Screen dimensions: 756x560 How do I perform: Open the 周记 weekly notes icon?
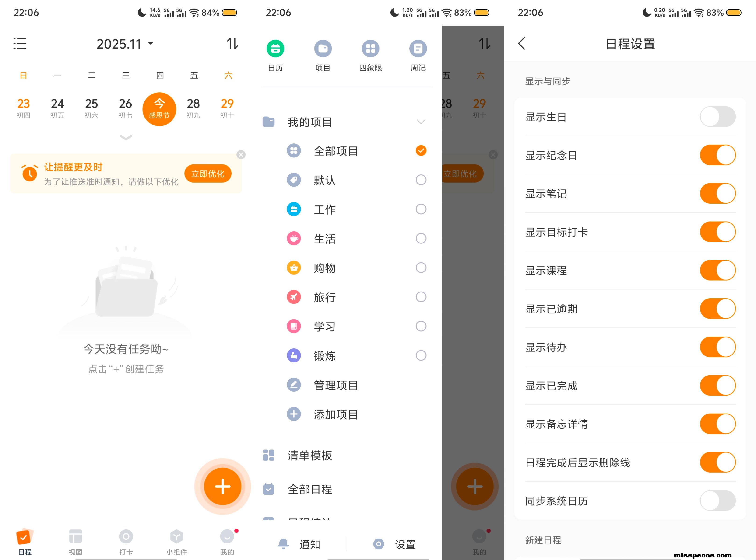coord(418,49)
